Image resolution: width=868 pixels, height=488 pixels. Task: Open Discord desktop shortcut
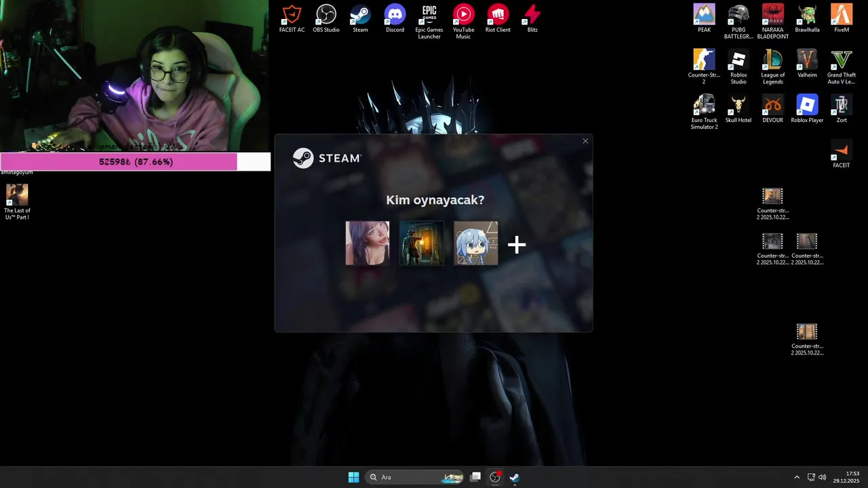pyautogui.click(x=395, y=19)
